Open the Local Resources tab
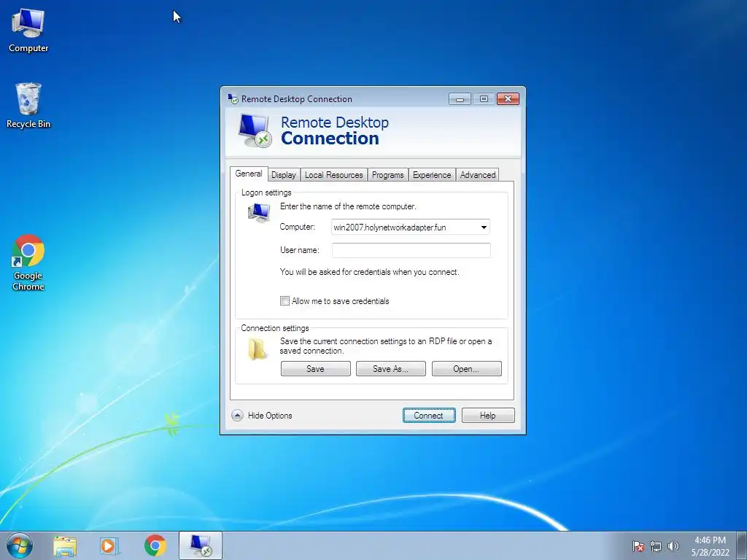 click(x=334, y=175)
